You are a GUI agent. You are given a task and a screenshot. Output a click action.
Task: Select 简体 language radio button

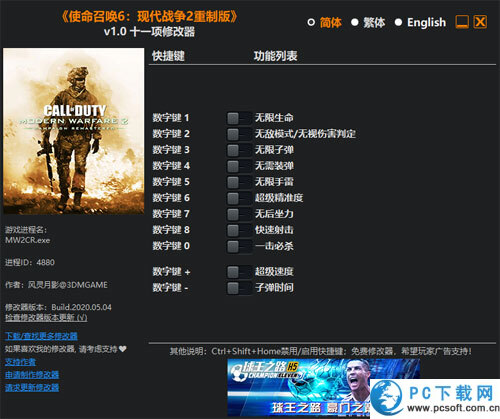click(x=311, y=22)
